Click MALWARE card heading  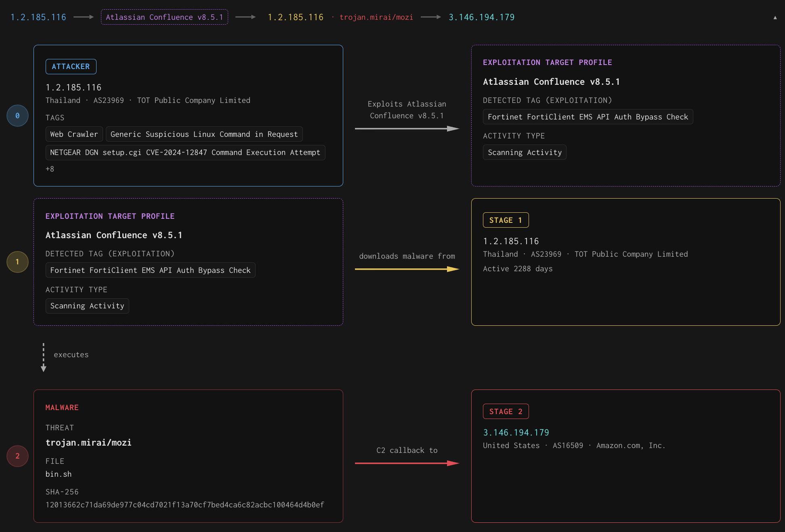(x=62, y=408)
